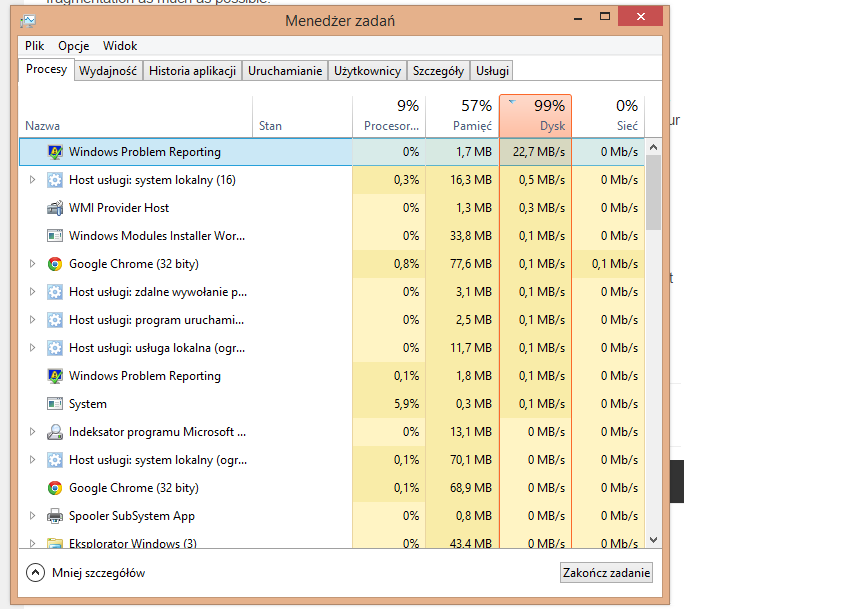Click the Chrome icon in the 68,9 MB row
The height and width of the screenshot is (609, 864).
(55, 488)
